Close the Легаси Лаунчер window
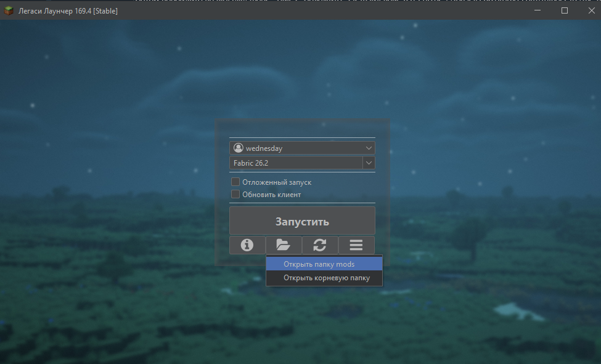The width and height of the screenshot is (601, 364). point(591,10)
